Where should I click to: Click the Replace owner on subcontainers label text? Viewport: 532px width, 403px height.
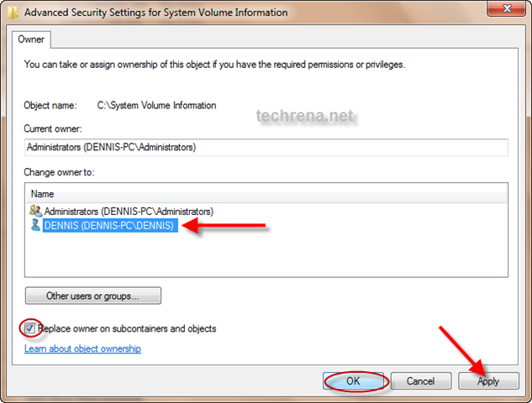pyautogui.click(x=129, y=328)
